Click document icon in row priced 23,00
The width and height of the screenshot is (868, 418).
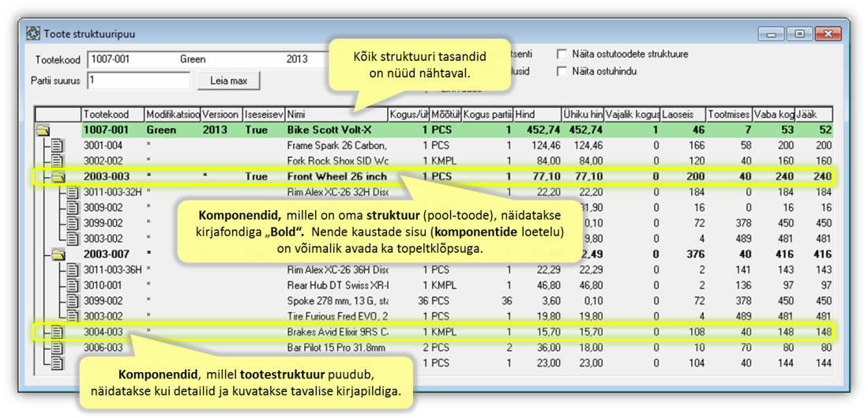coord(58,363)
